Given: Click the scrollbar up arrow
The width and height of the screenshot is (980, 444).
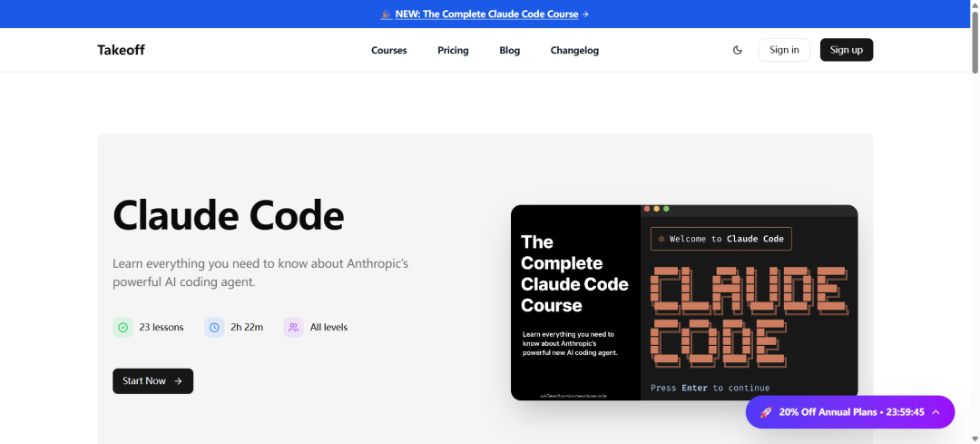Looking at the screenshot, I should [975, 5].
